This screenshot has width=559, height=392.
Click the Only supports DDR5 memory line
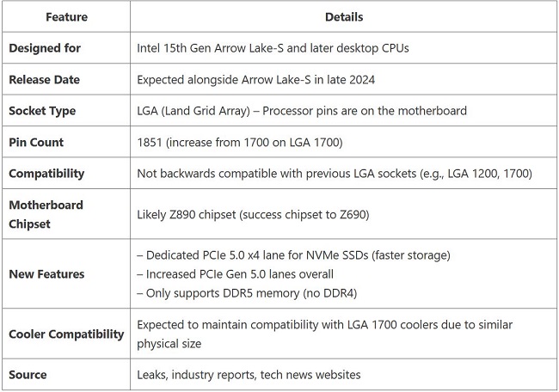click(247, 293)
